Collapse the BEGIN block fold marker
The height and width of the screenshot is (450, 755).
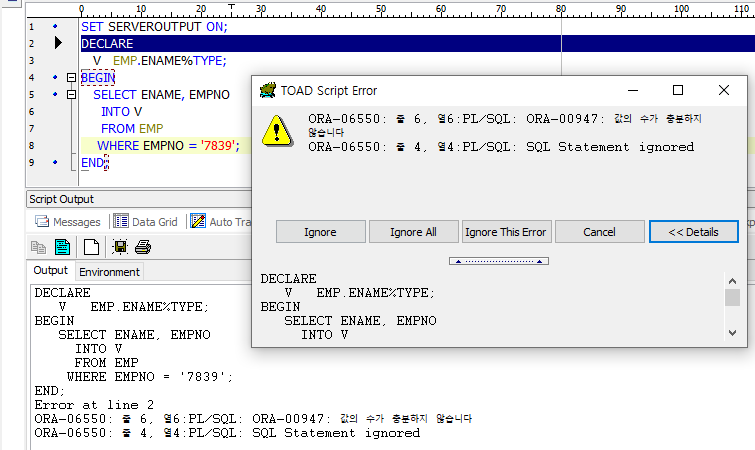(x=71, y=77)
